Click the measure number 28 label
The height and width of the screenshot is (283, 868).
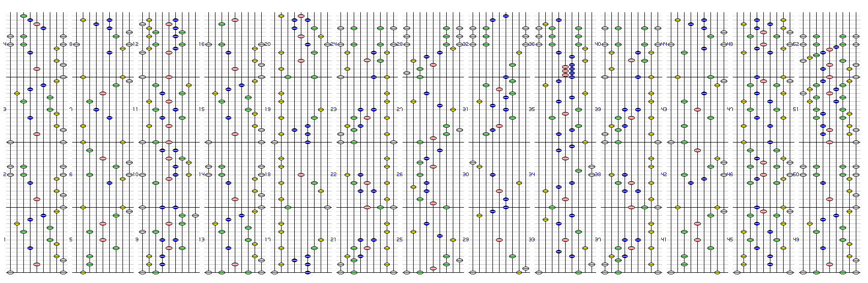399,44
